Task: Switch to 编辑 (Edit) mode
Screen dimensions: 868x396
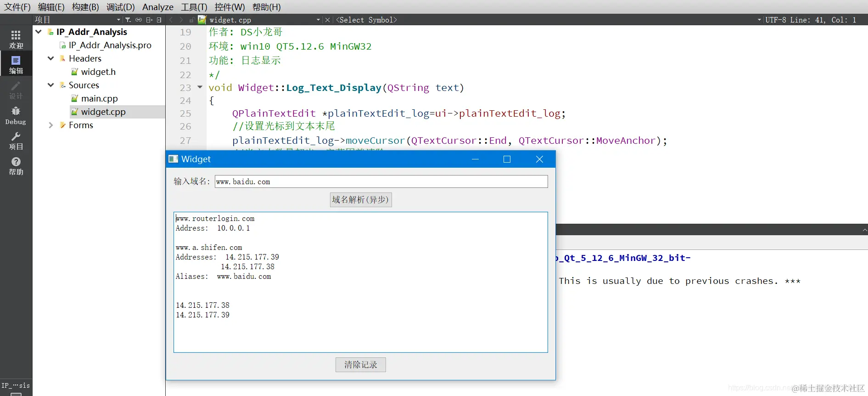Action: pos(16,65)
